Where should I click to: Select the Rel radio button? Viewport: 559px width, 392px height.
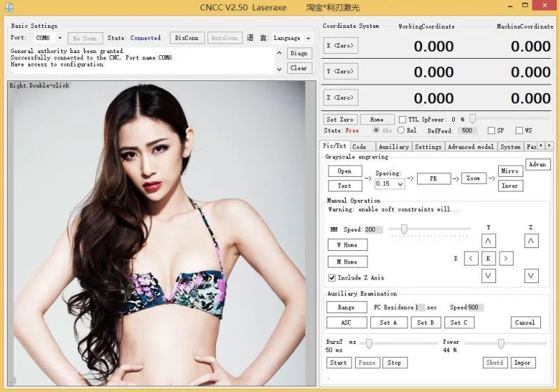401,131
